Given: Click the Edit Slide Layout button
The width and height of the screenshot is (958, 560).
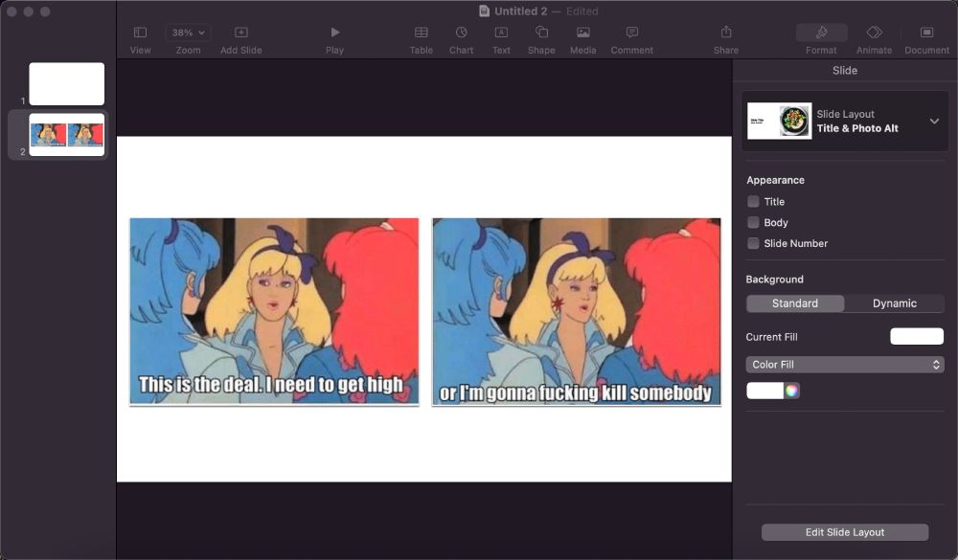Looking at the screenshot, I should [844, 531].
